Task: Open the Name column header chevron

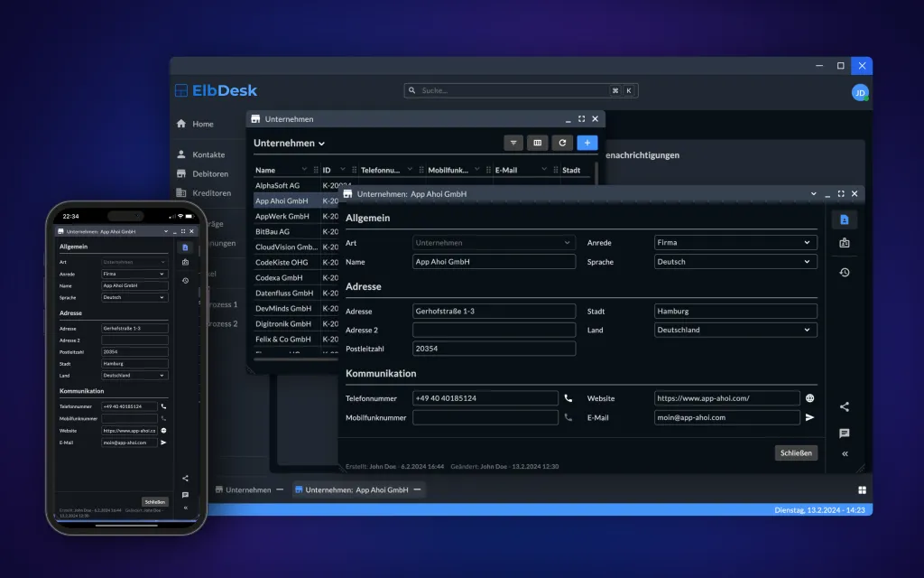Action: tap(304, 169)
